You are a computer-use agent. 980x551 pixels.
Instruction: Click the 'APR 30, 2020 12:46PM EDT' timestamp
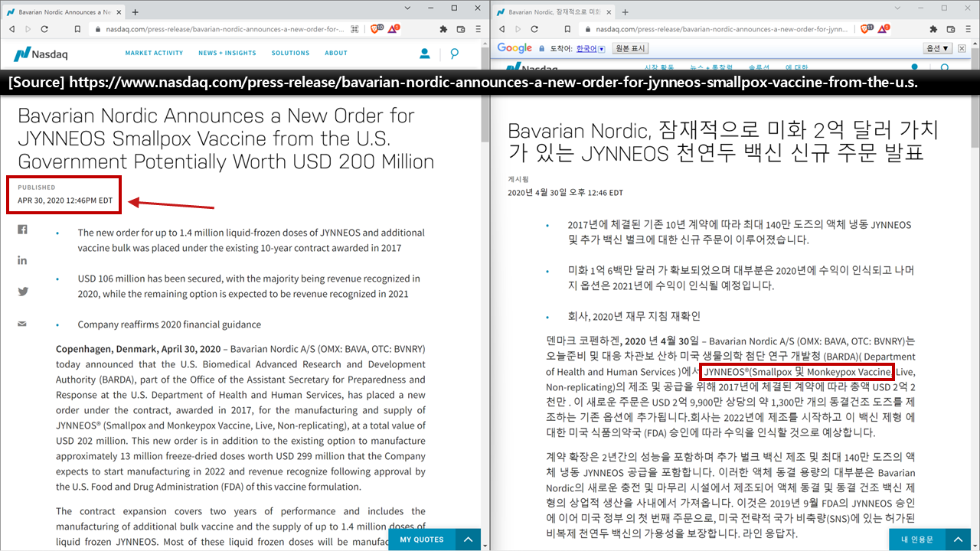click(65, 201)
